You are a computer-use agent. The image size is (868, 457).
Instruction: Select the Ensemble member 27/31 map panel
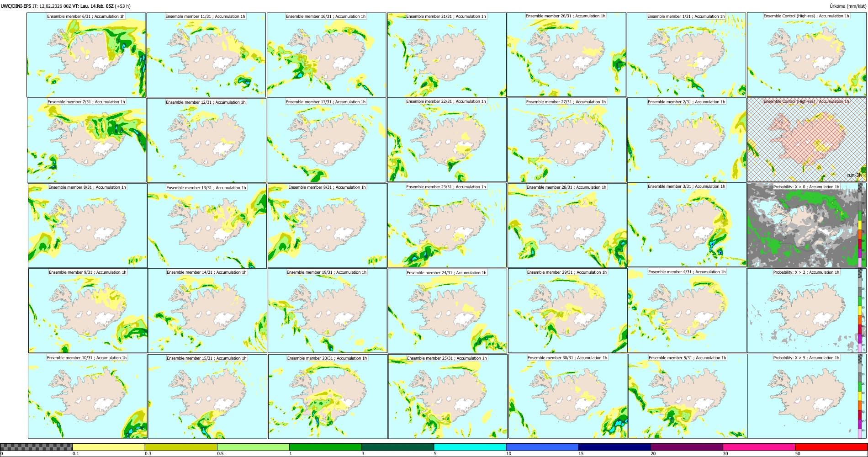[x=567, y=140]
